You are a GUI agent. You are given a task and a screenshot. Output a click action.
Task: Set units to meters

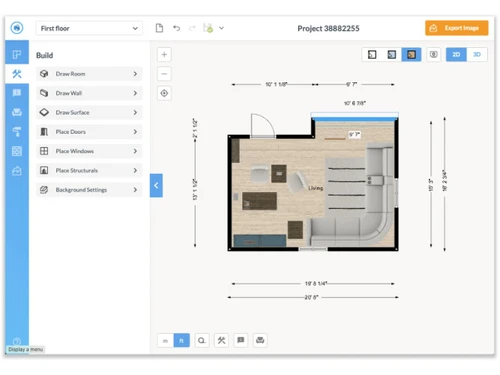pos(165,340)
